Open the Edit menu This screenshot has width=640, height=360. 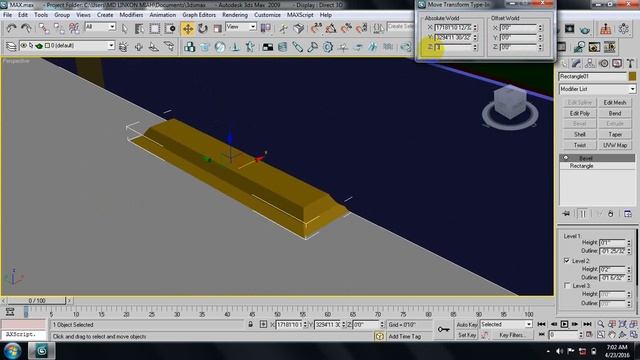[x=23, y=15]
